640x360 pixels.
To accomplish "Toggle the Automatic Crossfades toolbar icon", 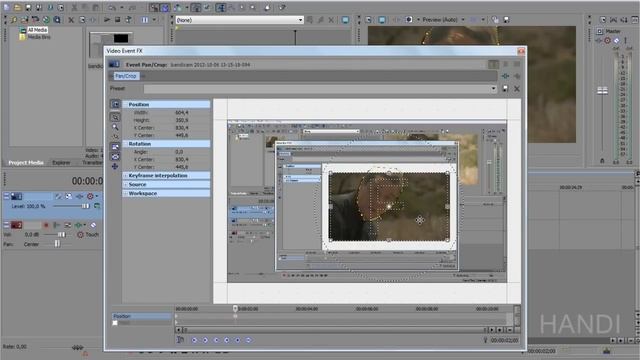I will [x=165, y=7].
